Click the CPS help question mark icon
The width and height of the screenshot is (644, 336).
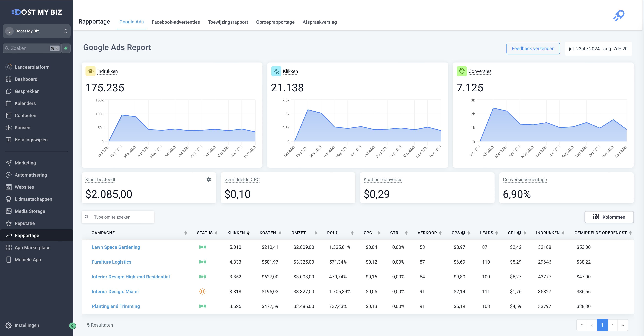click(x=463, y=233)
